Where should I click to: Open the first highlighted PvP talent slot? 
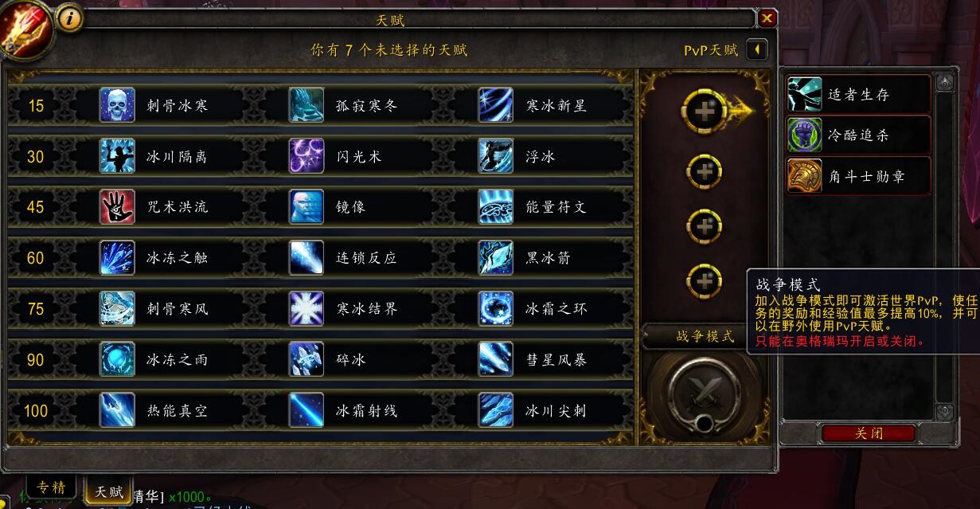[x=705, y=112]
